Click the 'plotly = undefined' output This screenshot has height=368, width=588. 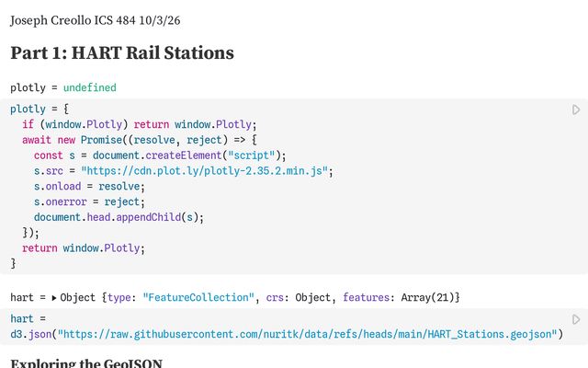coord(63,87)
